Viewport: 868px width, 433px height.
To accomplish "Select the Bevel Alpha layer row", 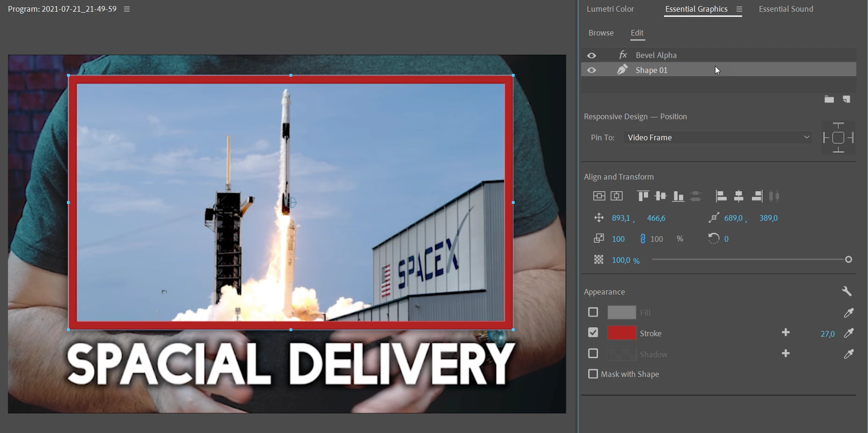I will [719, 55].
